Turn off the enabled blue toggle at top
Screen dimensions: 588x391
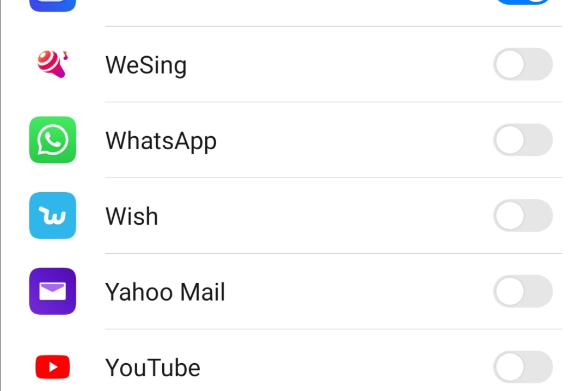pos(523,3)
